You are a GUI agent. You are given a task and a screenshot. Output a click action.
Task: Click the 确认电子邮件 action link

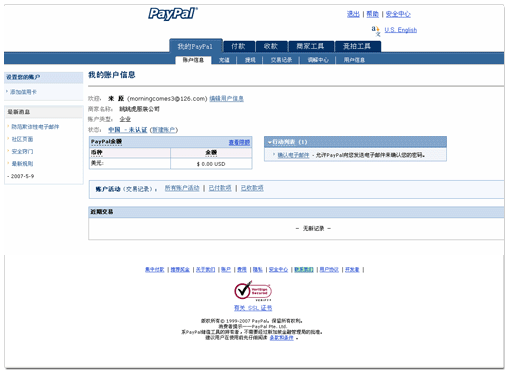tap(293, 155)
